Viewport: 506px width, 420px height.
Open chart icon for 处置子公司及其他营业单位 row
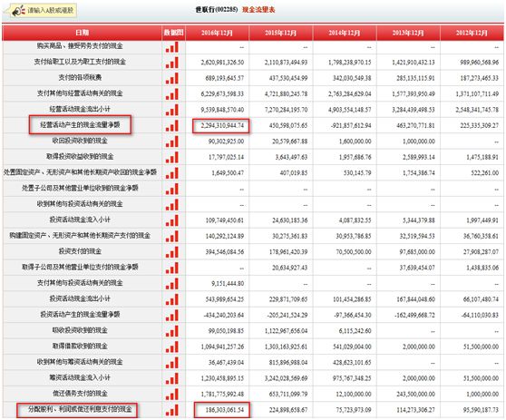tap(172, 190)
